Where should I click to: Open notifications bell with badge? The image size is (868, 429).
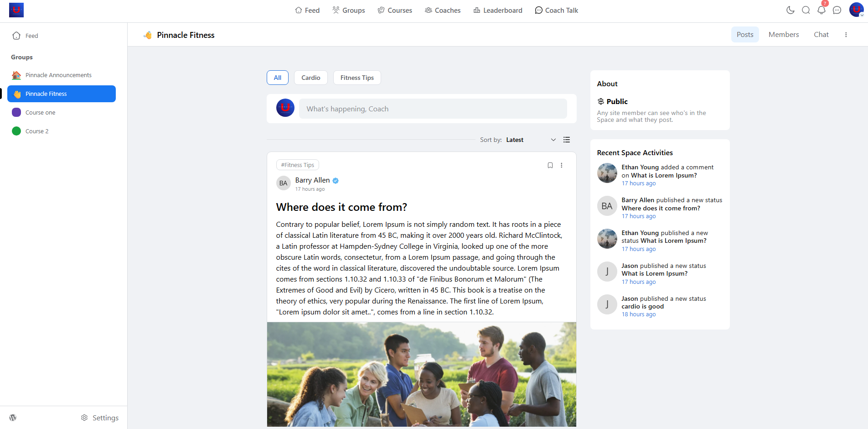[821, 10]
